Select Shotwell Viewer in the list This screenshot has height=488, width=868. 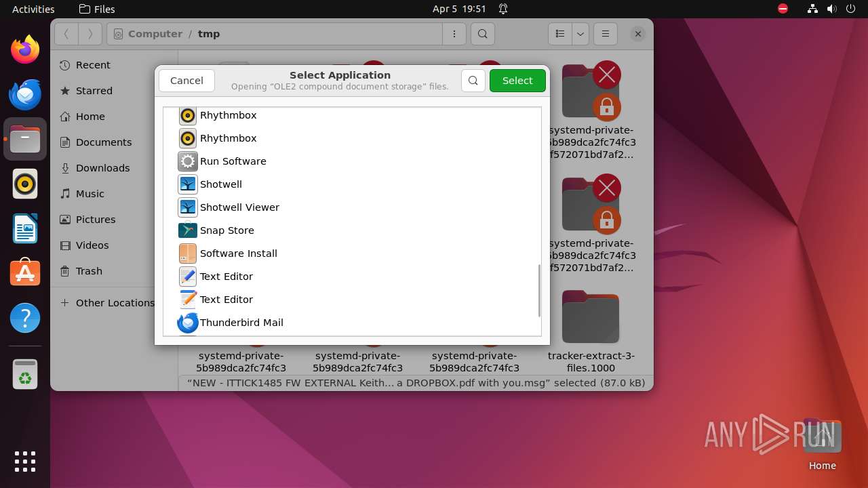(353, 207)
